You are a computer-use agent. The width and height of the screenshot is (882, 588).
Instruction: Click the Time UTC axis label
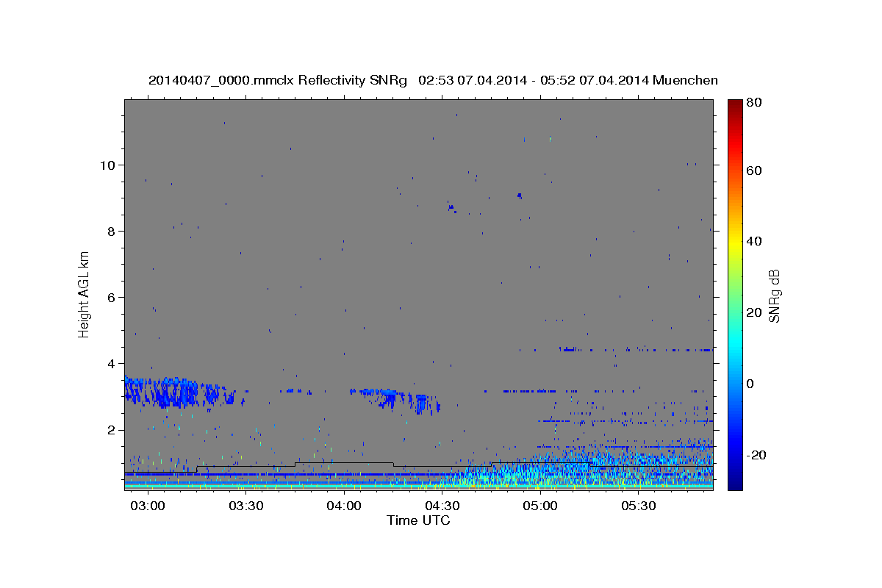(x=418, y=520)
